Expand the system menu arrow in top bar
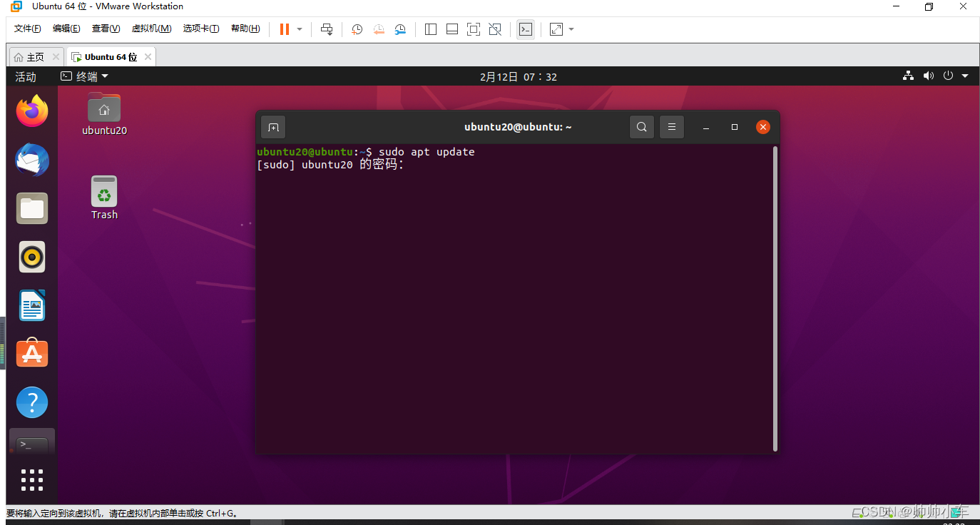980x525 pixels. coord(965,76)
